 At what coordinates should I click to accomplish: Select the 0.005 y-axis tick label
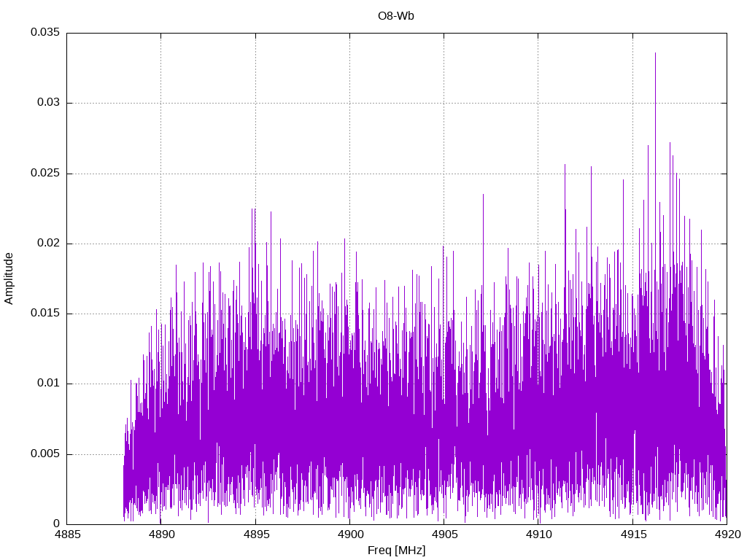44,454
